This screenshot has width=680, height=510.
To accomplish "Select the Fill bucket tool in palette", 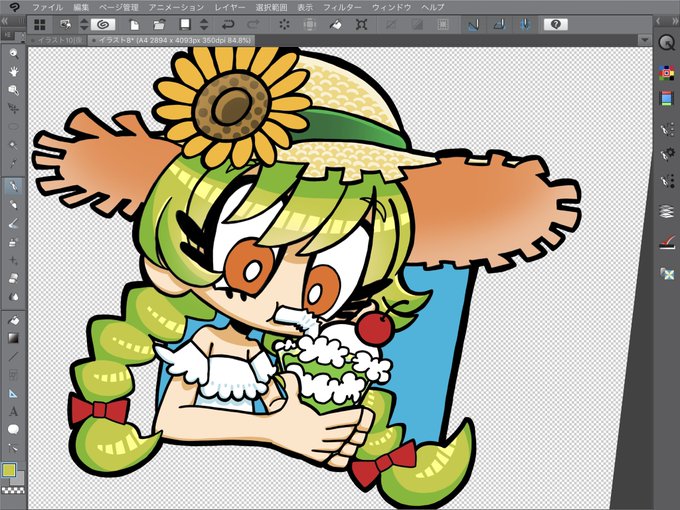I will click(13, 320).
